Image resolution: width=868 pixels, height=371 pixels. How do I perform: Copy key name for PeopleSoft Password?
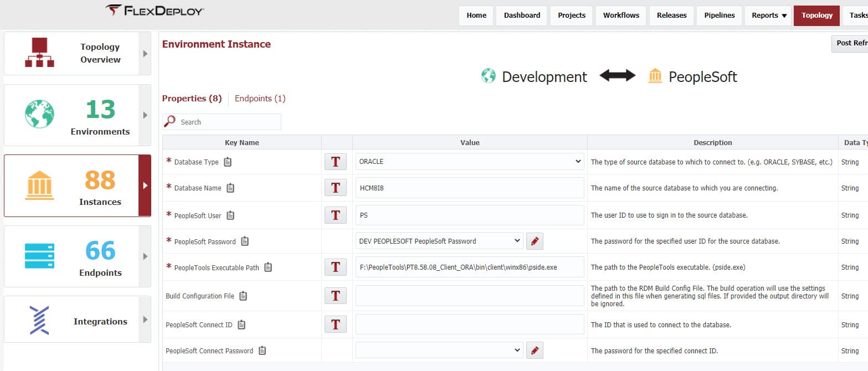tap(245, 241)
